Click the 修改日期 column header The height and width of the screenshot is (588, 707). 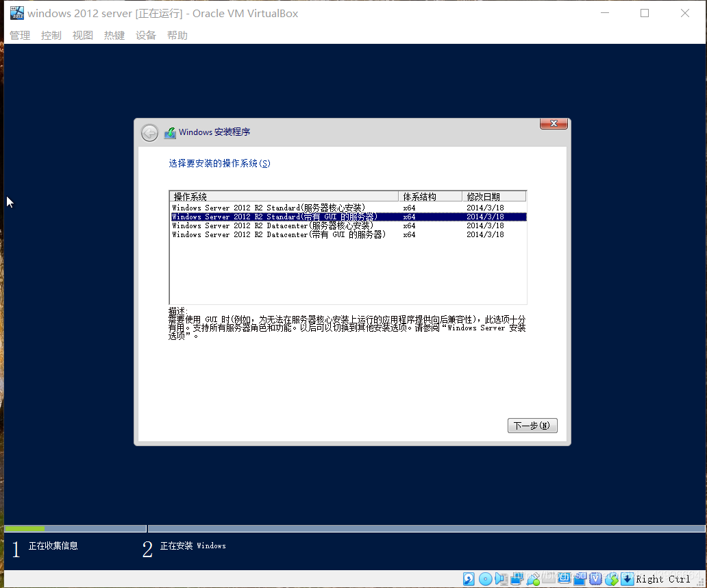click(x=494, y=197)
